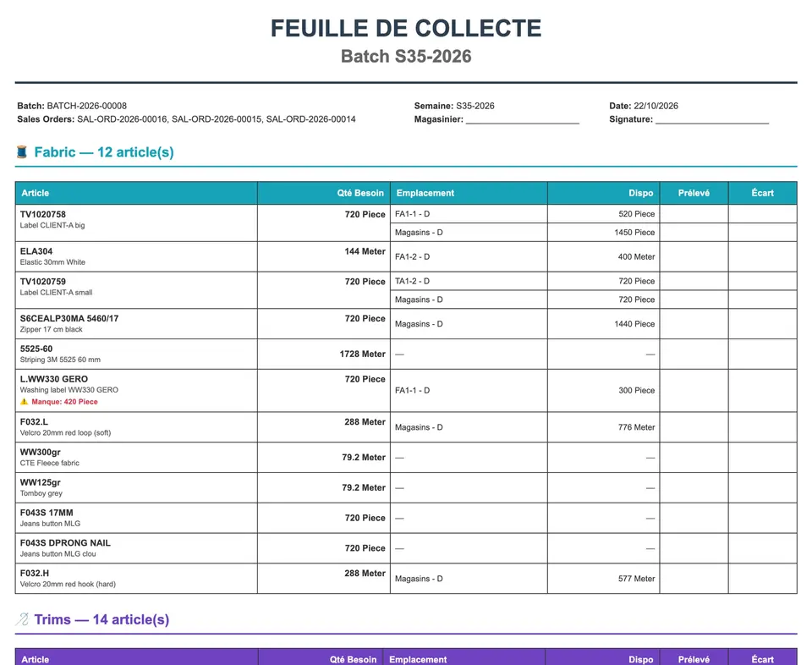This screenshot has height=665, width=812.
Task: Click the Fabric — 12 article(s) heading
Action: coord(104,152)
